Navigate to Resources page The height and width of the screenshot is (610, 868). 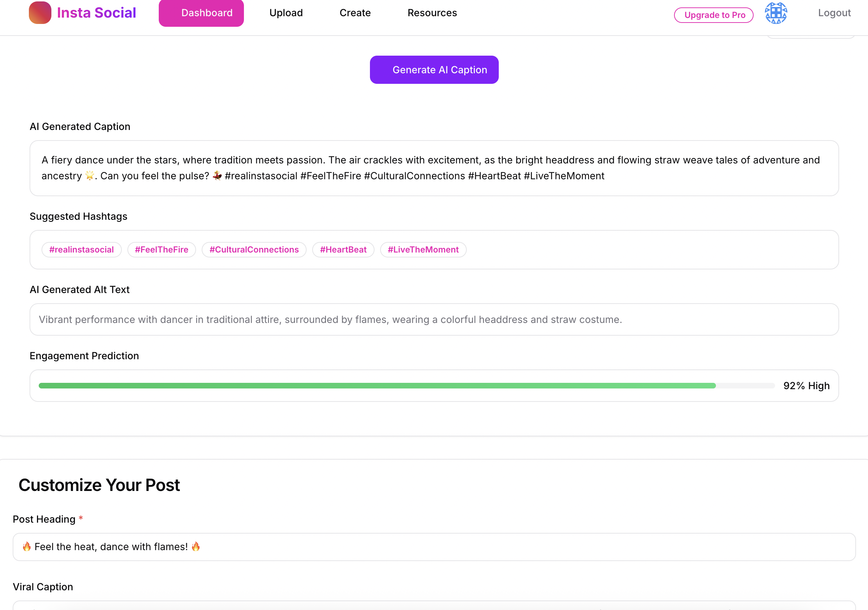432,13
